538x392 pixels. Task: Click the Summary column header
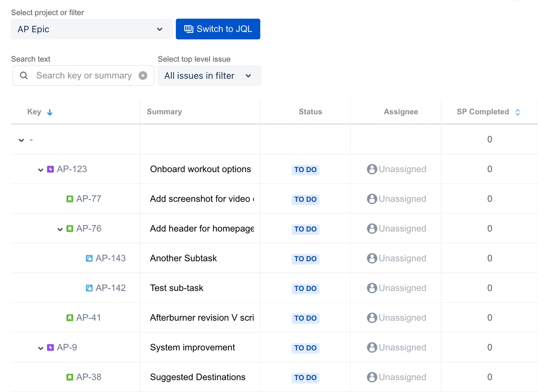pyautogui.click(x=164, y=112)
